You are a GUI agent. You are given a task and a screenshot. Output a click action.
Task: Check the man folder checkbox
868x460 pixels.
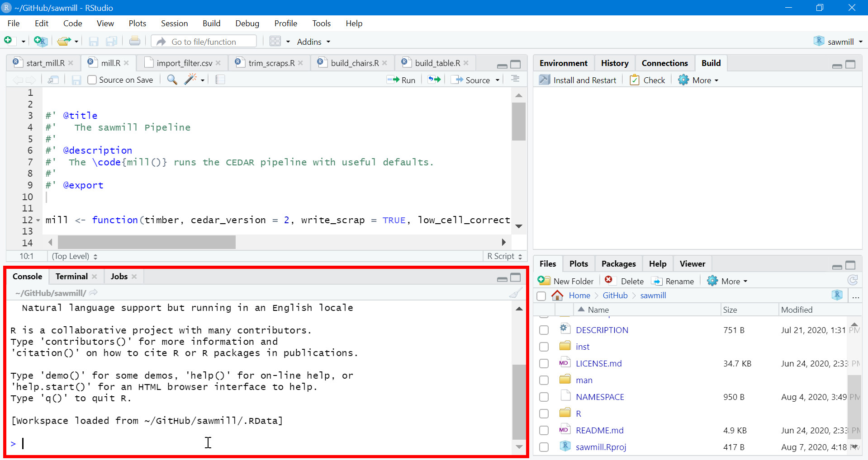coord(544,380)
